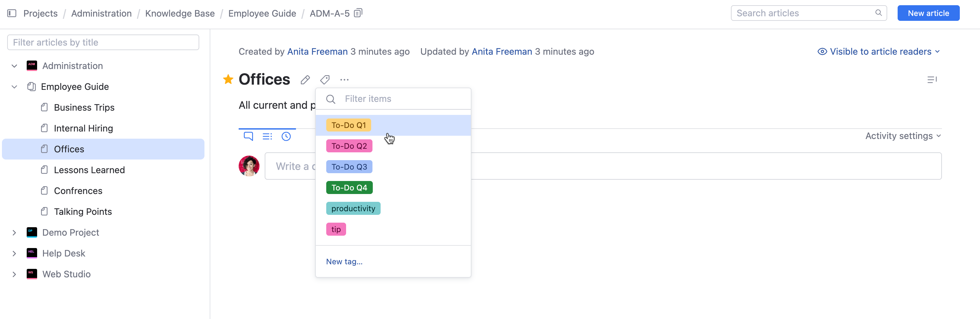Toggle the productivity tag

coord(353,208)
